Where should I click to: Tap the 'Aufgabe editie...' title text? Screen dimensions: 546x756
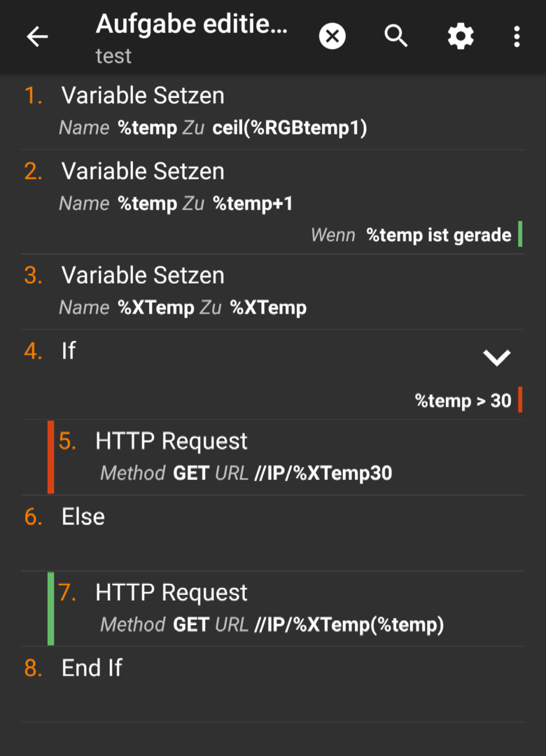coord(192,24)
